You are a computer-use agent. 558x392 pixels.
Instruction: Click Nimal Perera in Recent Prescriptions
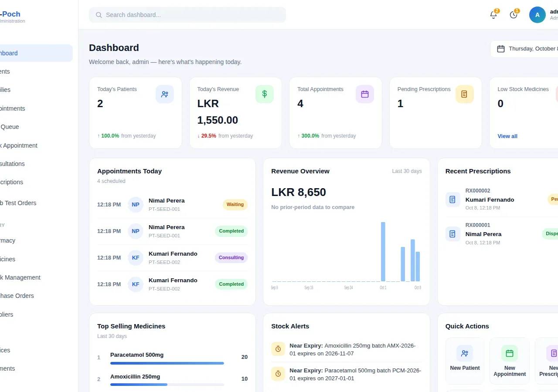coord(483,234)
